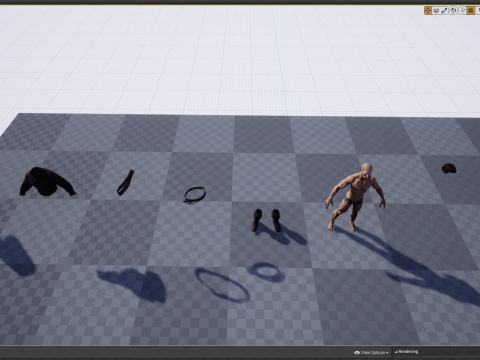480x360 pixels.
Task: Toggle surface snapping icon
Action: pyautogui.click(x=462, y=11)
